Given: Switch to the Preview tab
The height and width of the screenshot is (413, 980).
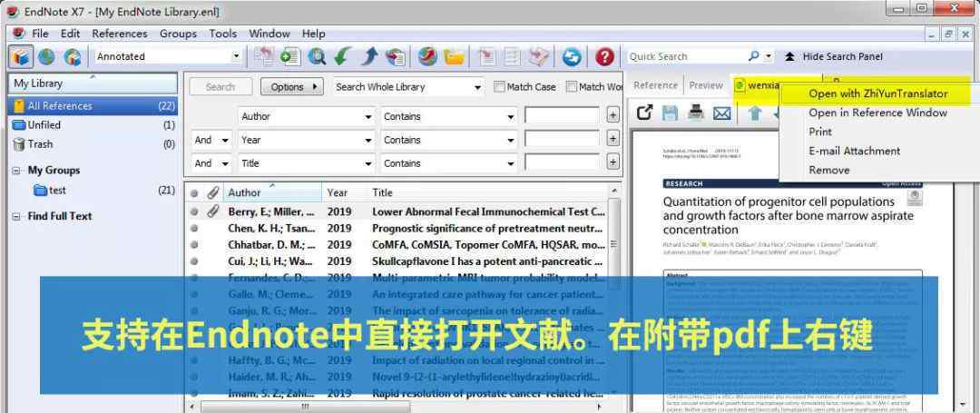Looking at the screenshot, I should (706, 85).
